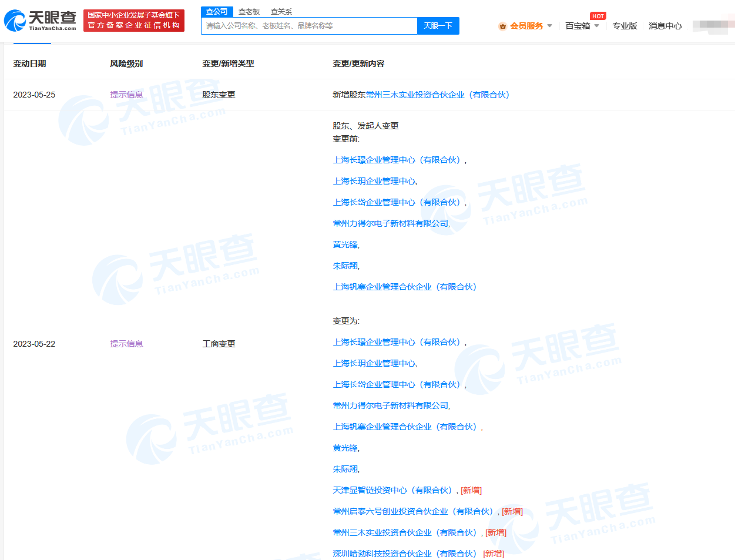735x560 pixels.
Task: Click the 工商变更 type cell
Action: 219,344
